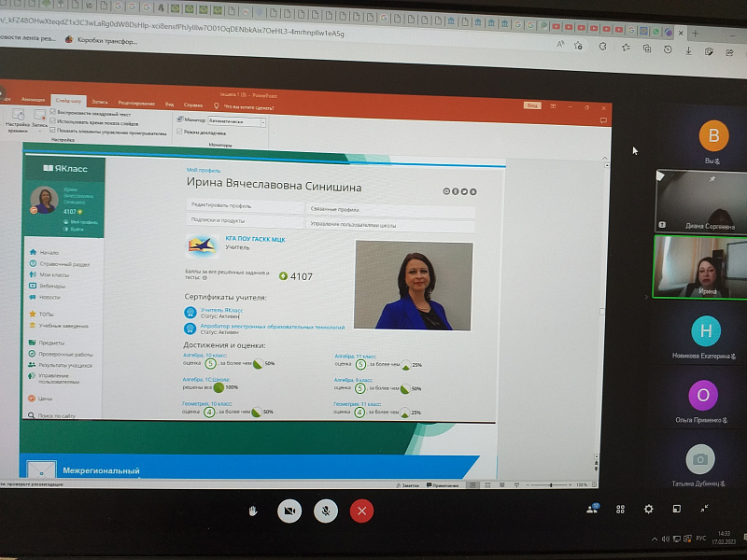Image resolution: width=747 pixels, height=560 pixels.
Task: Raise hand in the video call
Action: pyautogui.click(x=253, y=511)
